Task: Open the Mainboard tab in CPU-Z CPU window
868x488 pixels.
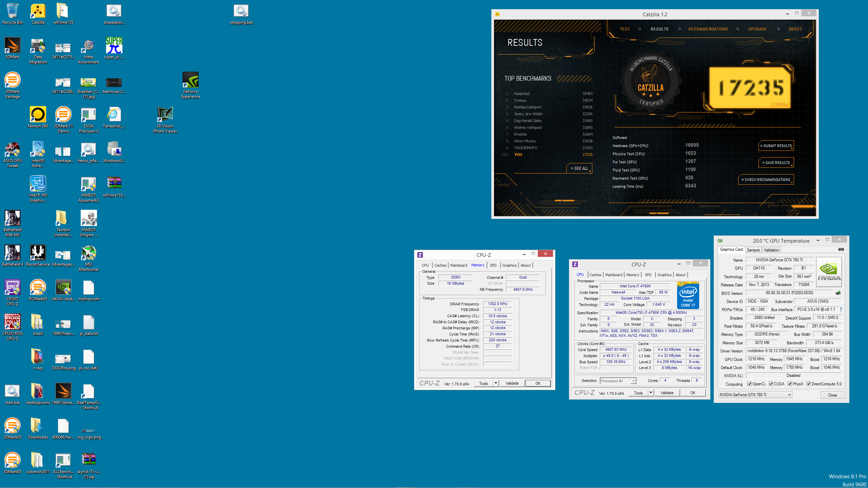Action: pos(614,275)
